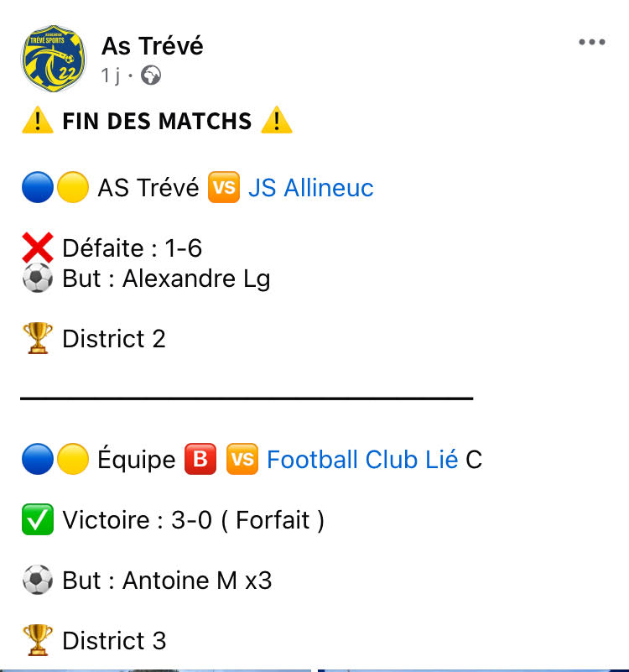This screenshot has width=629, height=672.
Task: Click the trophy icon beside District 2
Action: click(x=38, y=339)
